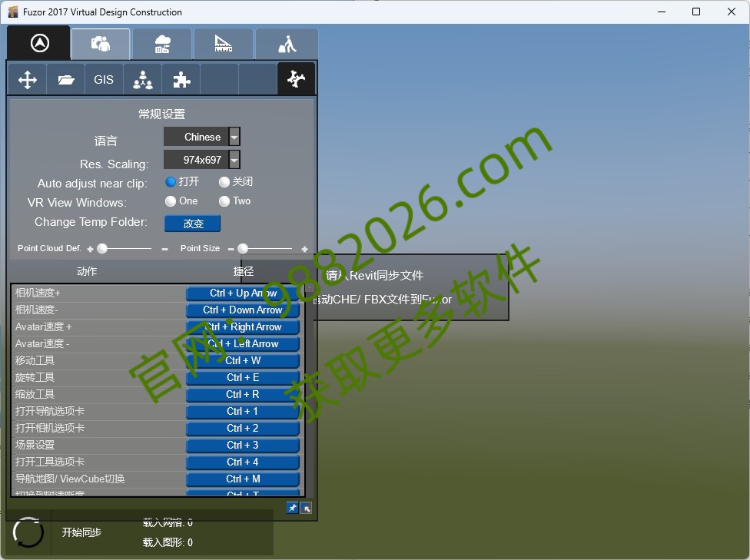Click the Ctrl + Up Arrow shortcut button
Screen dimensions: 750x560
pyautogui.click(x=243, y=293)
